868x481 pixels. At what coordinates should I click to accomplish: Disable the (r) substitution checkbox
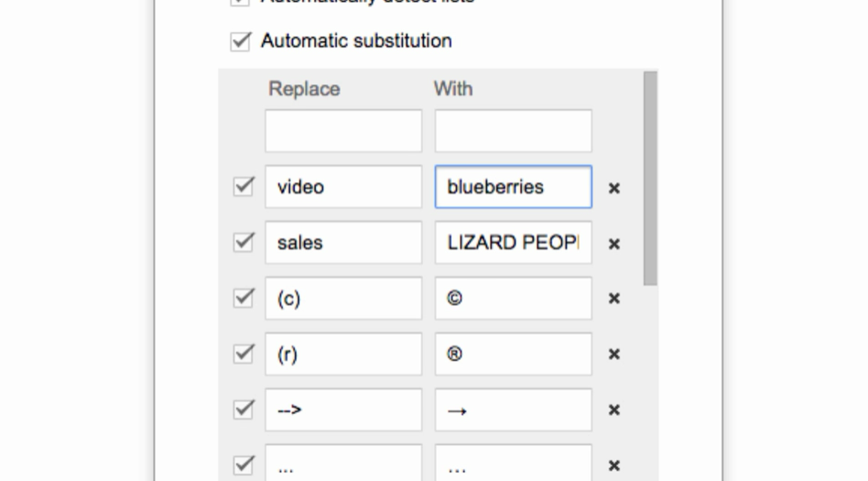[x=244, y=354]
